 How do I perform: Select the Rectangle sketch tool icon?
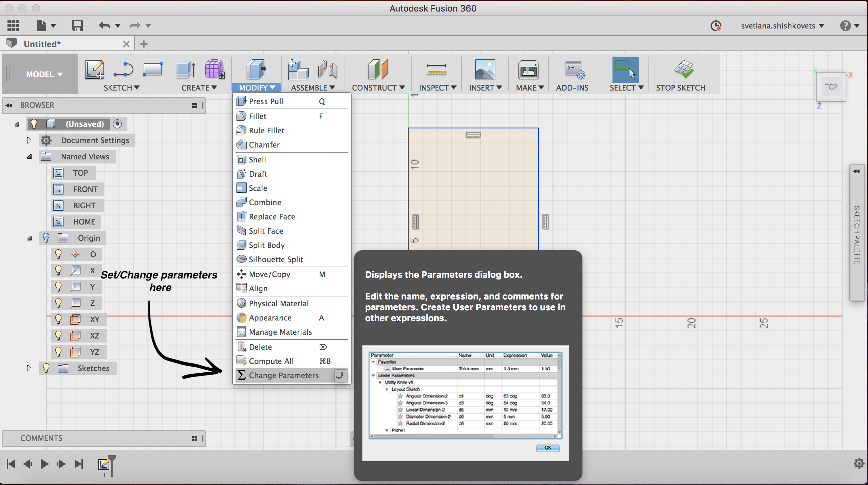[x=153, y=69]
